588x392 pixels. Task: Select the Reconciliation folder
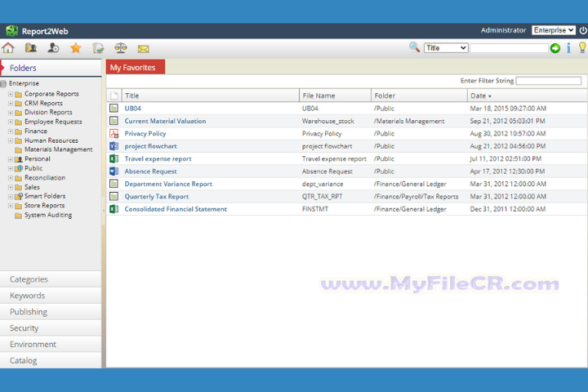pyautogui.click(x=45, y=177)
